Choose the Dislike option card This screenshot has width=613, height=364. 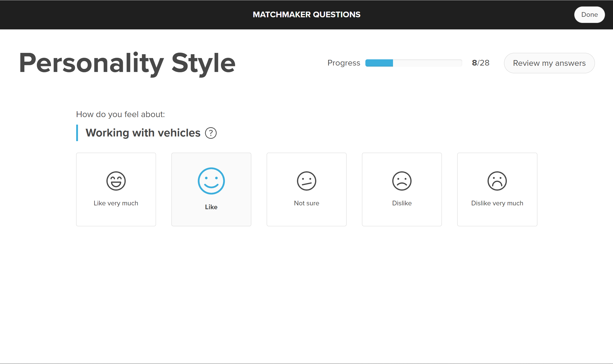coord(402,189)
